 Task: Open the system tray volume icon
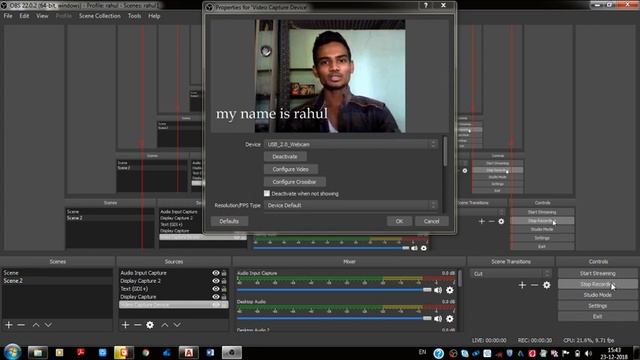(588, 353)
